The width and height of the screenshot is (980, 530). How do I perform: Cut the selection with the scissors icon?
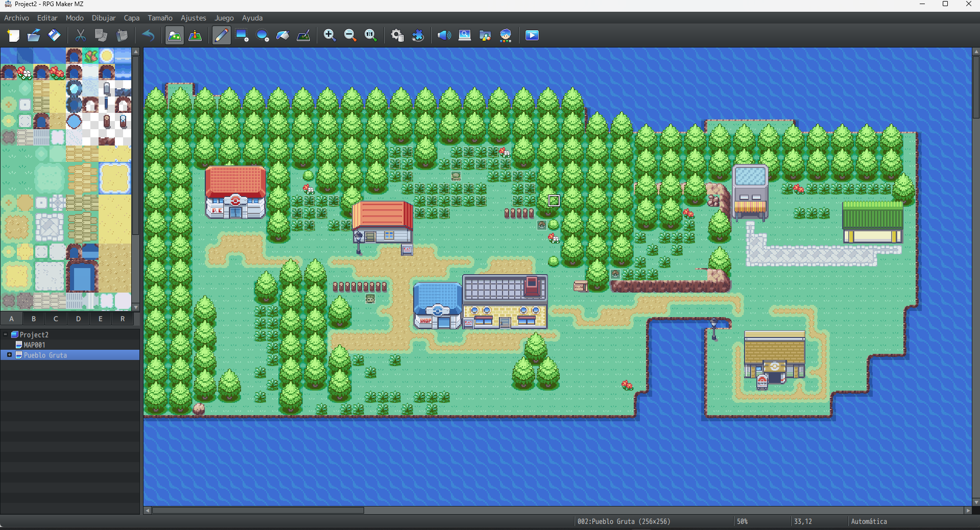pos(80,35)
